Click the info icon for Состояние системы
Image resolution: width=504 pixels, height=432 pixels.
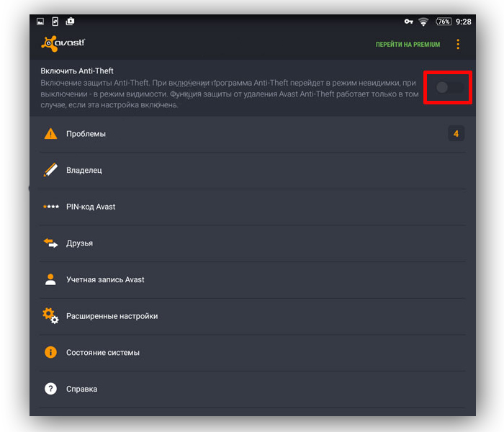pyautogui.click(x=50, y=352)
